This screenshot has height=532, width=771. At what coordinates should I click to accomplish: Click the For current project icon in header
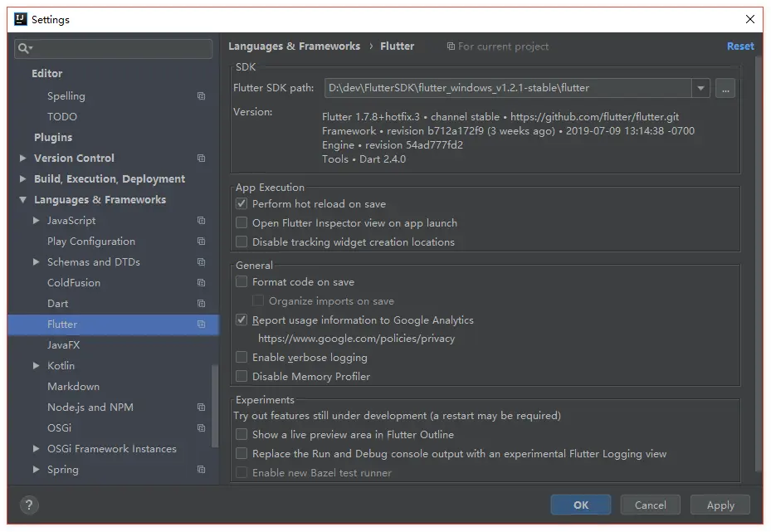[x=451, y=46]
